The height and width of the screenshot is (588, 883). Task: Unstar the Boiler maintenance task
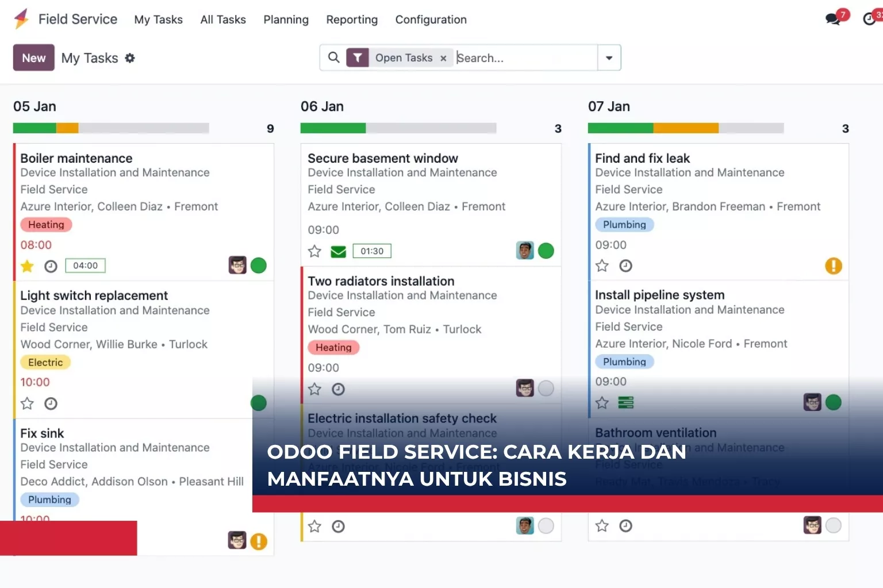click(27, 266)
